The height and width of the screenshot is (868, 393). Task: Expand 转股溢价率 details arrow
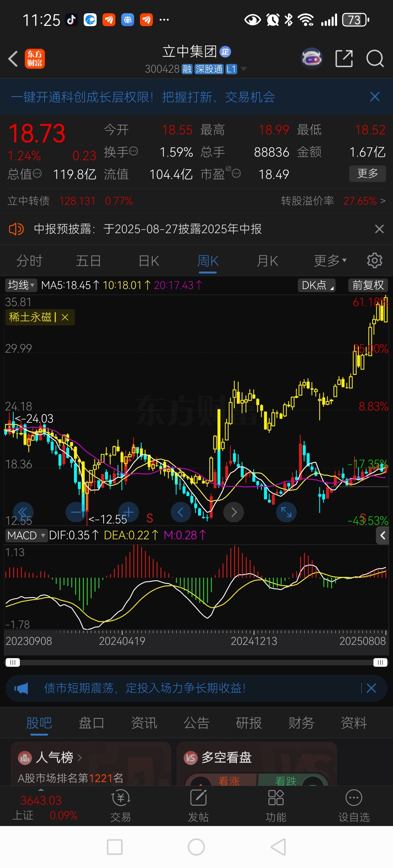383,201
